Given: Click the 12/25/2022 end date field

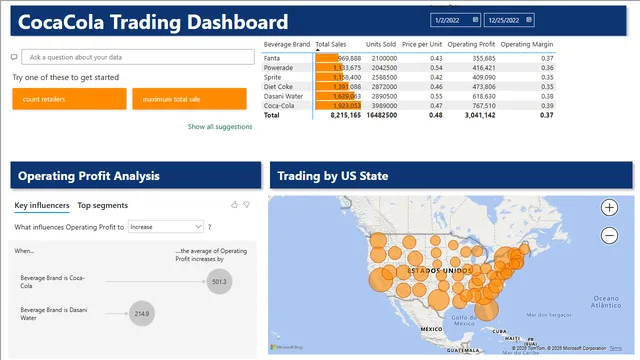Looking at the screenshot, I should pyautogui.click(x=509, y=20).
